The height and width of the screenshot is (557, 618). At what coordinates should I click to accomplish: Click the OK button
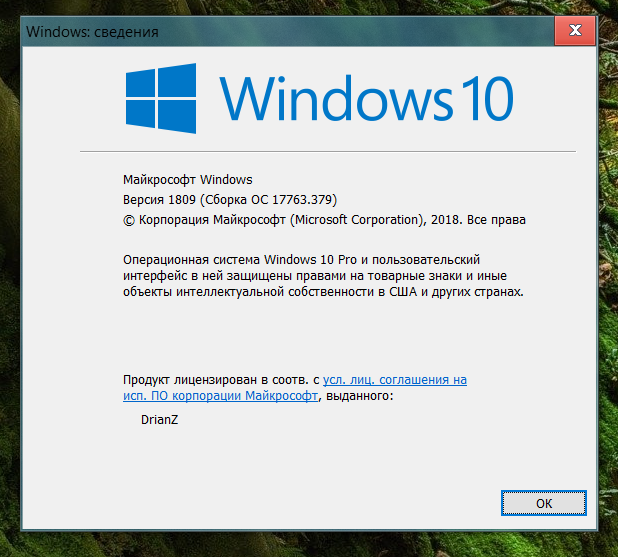(x=544, y=503)
